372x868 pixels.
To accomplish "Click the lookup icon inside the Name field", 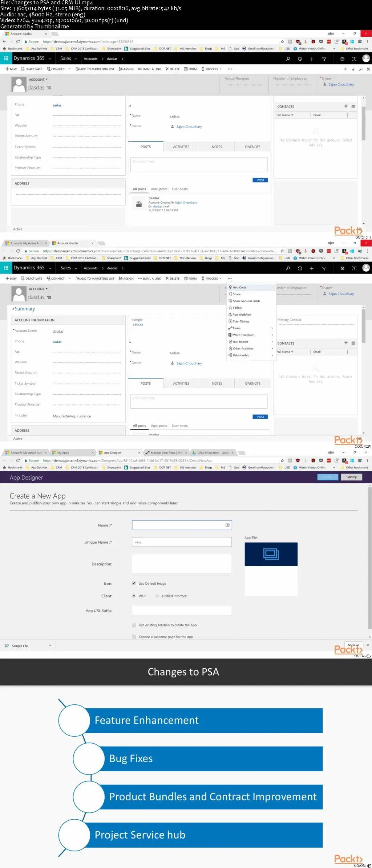I will tap(227, 525).
